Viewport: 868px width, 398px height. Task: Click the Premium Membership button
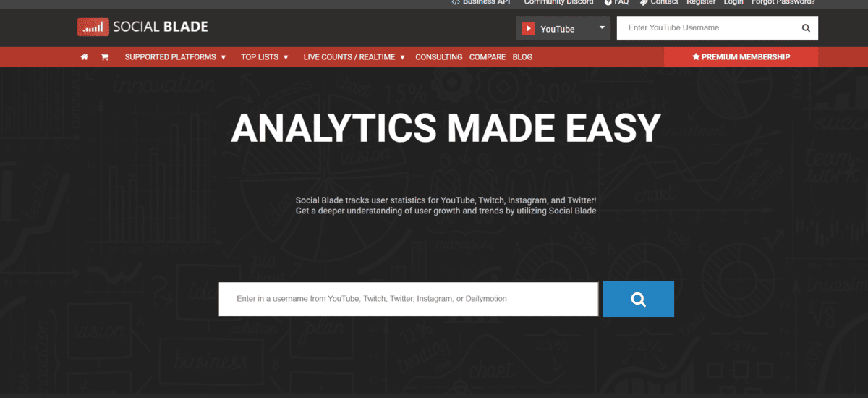[x=741, y=57]
